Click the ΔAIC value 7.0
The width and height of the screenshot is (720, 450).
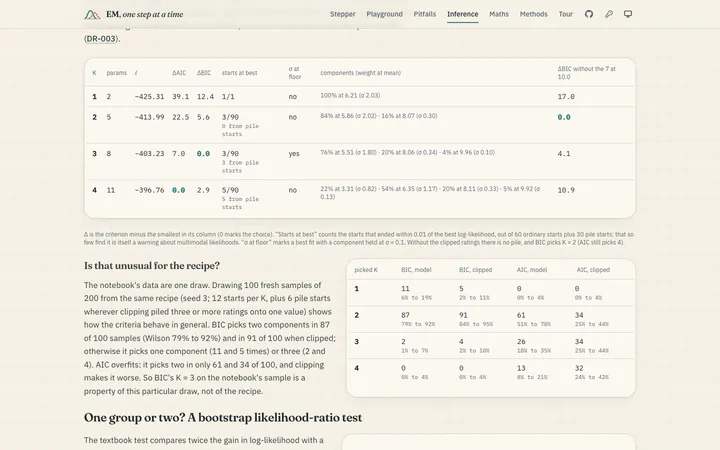point(178,153)
